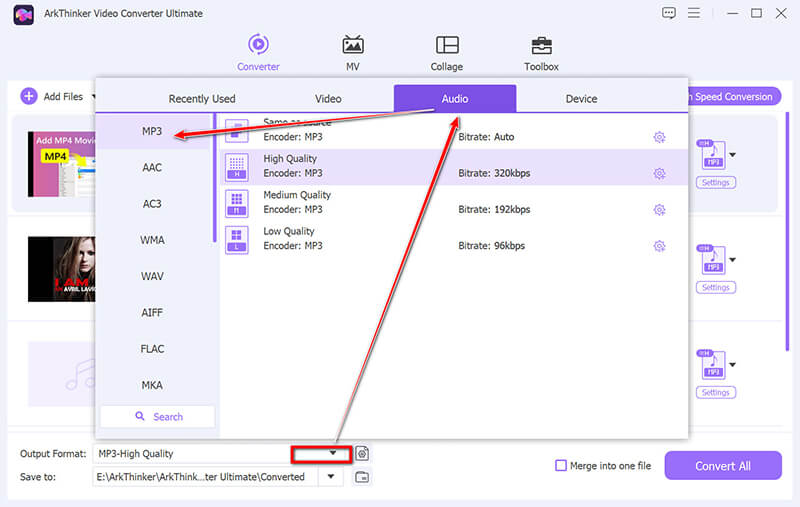Open settings gear for Same as source preset
Viewport: 800px width, 507px height.
(x=659, y=137)
